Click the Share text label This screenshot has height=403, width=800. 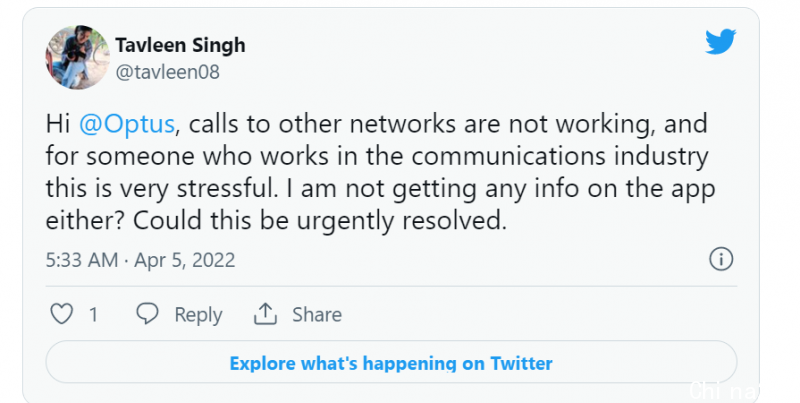(x=317, y=314)
